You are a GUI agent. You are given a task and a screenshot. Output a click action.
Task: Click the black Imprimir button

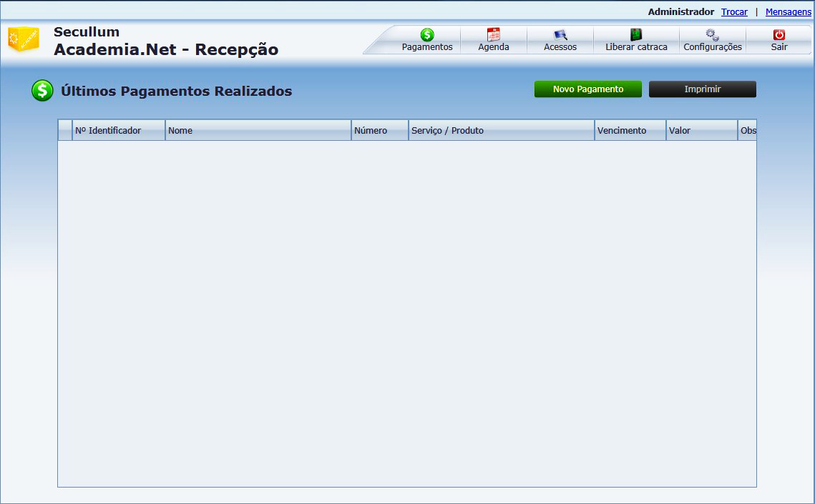tap(702, 89)
